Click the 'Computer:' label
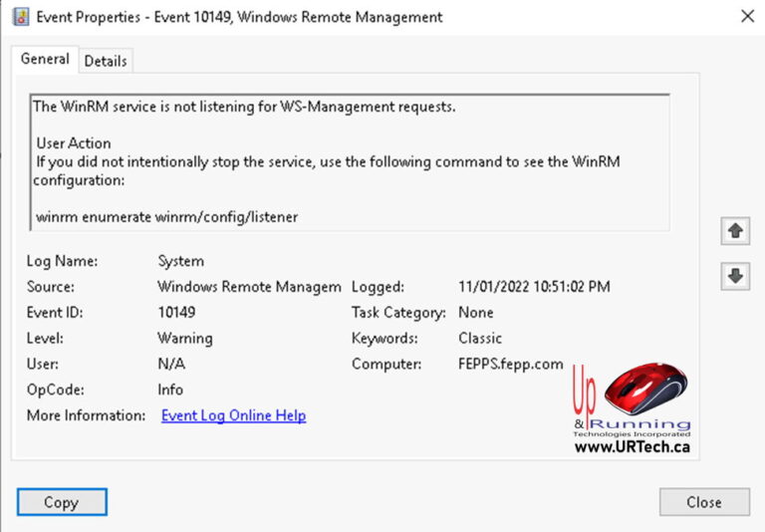The height and width of the screenshot is (532, 765). point(386,364)
